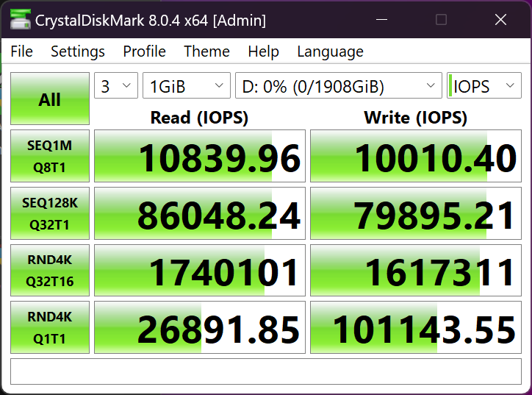Screen dimensions: 532x395
Task: Select RND4K Q1T1 read result 26891.85
Action: (200, 327)
